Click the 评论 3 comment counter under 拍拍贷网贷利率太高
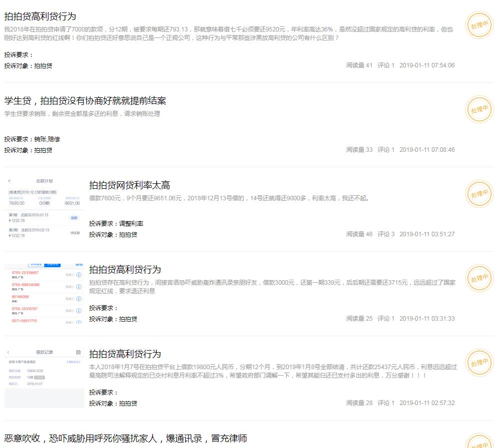 click(x=386, y=234)
